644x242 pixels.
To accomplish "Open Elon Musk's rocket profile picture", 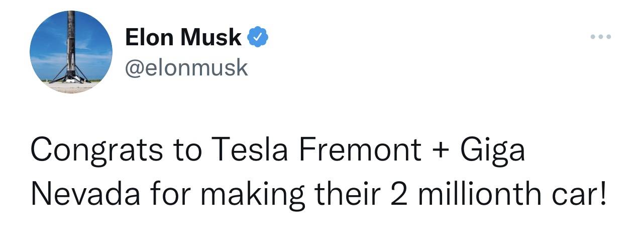I will click(x=71, y=52).
